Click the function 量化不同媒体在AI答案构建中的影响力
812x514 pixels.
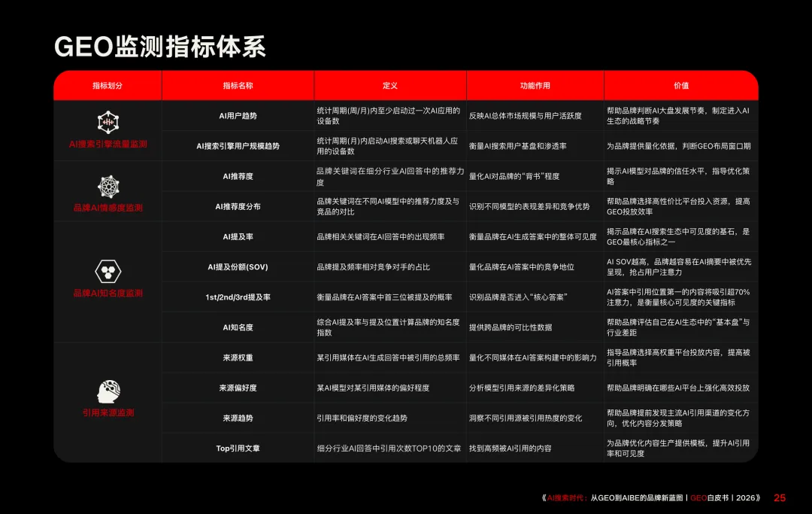533,357
